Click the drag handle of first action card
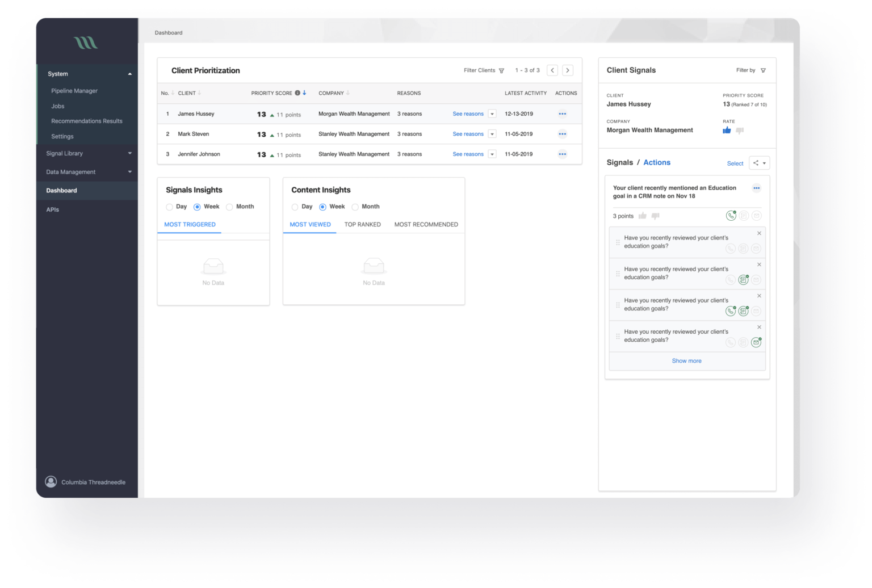This screenshot has width=872, height=588. pyautogui.click(x=618, y=242)
